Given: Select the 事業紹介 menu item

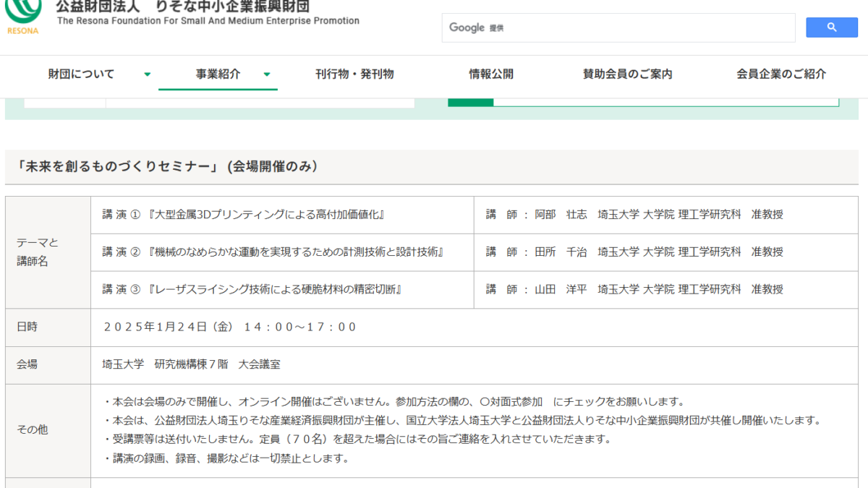Looking at the screenshot, I should [218, 74].
